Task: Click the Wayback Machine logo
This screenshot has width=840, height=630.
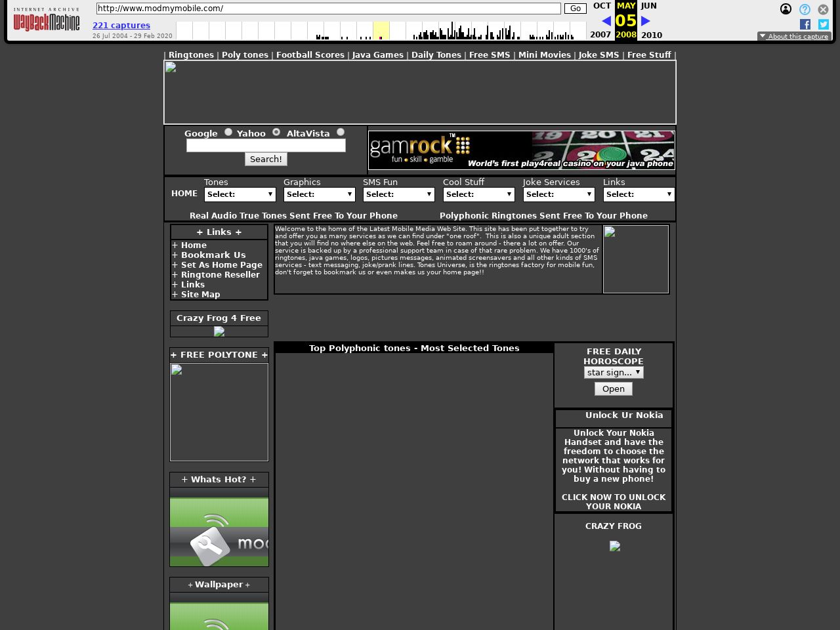Action: point(46,20)
